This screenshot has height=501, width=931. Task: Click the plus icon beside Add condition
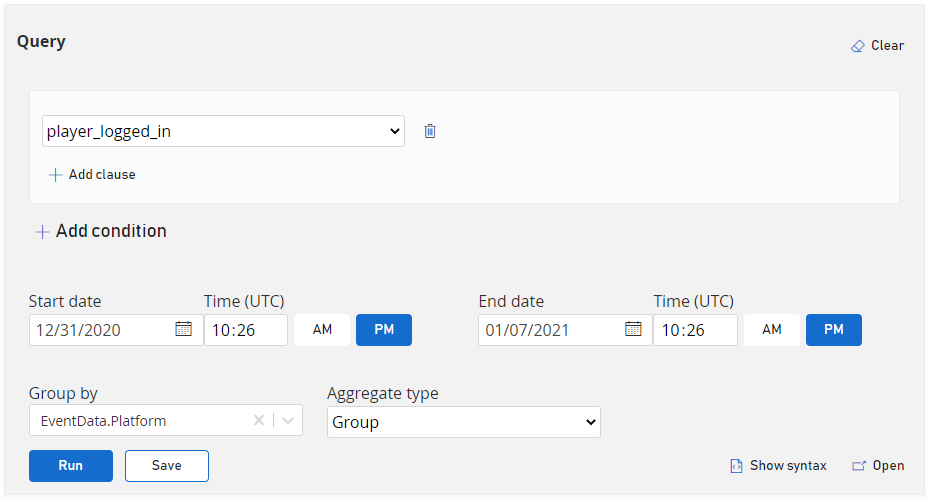click(42, 232)
